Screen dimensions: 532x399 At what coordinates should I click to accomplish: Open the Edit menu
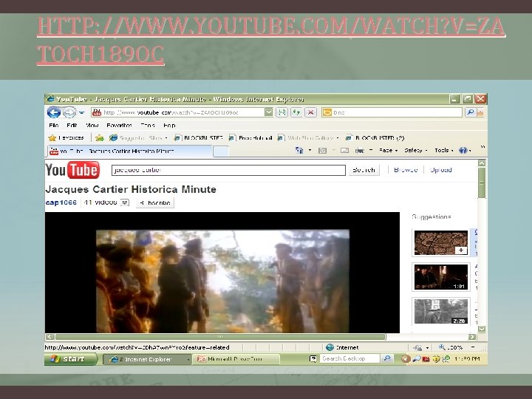click(72, 125)
